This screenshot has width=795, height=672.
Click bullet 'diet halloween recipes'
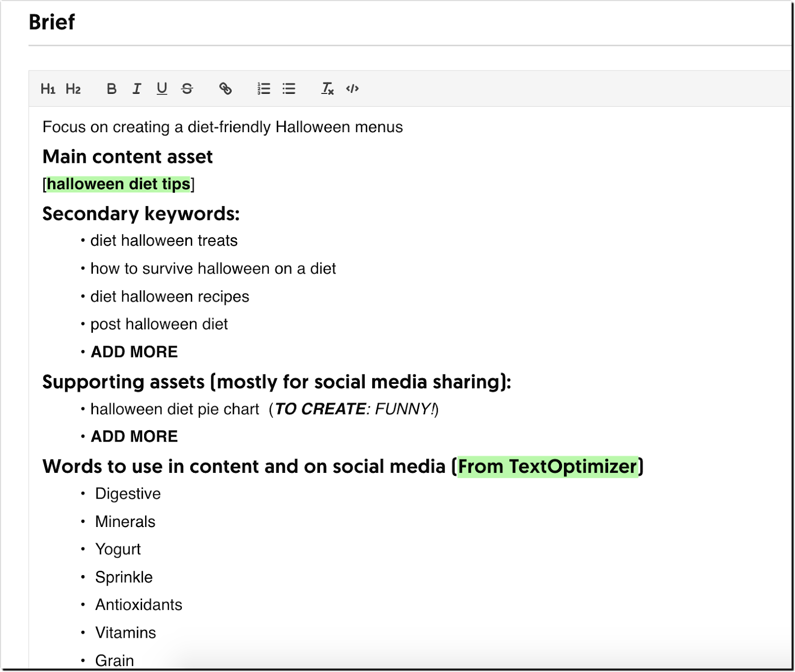(x=170, y=297)
